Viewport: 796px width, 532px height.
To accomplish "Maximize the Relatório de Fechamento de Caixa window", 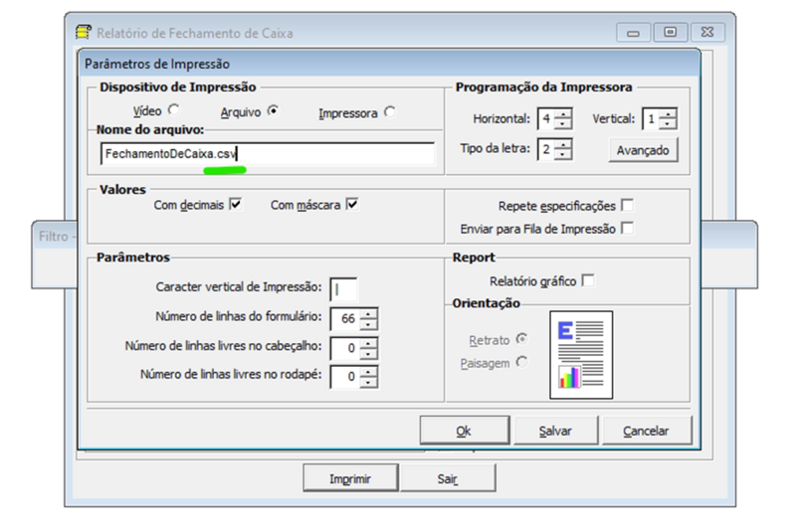I will [670, 32].
